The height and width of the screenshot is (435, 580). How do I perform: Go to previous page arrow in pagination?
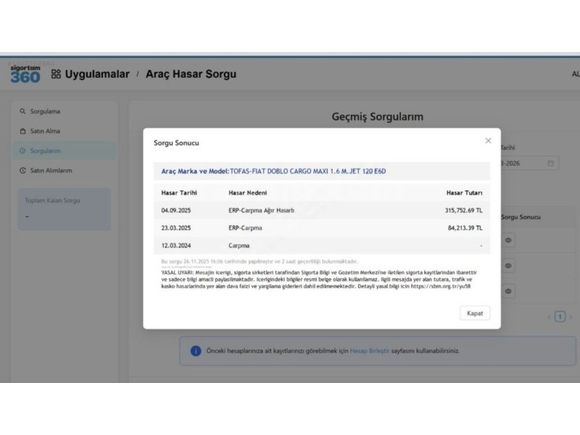point(549,317)
